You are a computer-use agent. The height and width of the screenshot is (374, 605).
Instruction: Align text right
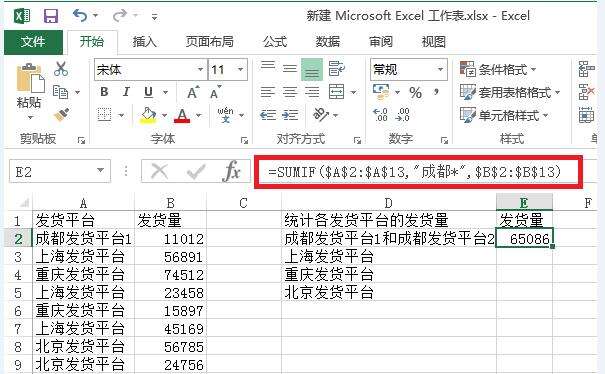click(x=312, y=92)
